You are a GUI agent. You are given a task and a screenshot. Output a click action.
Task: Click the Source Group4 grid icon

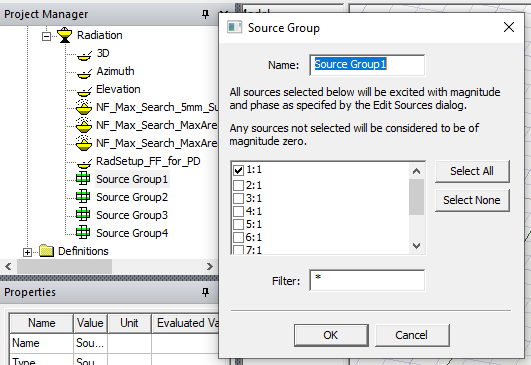tap(83, 232)
